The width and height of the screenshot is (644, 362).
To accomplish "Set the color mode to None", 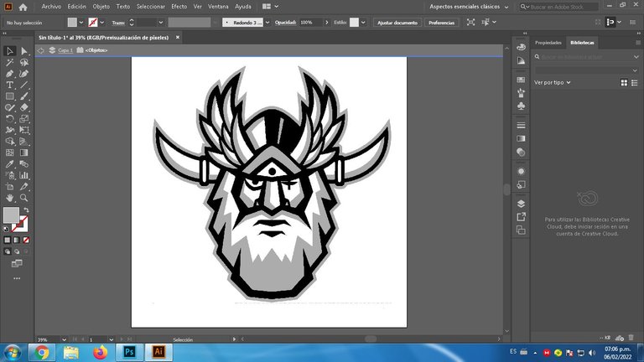I will pos(25,240).
